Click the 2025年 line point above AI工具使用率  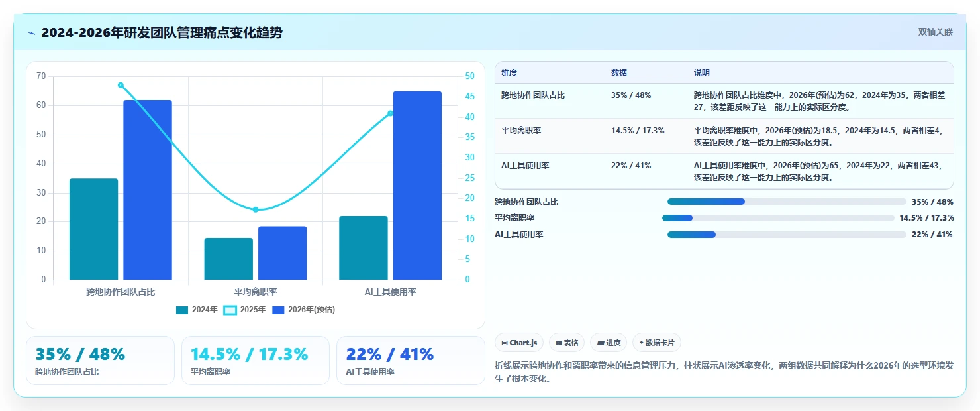point(390,113)
